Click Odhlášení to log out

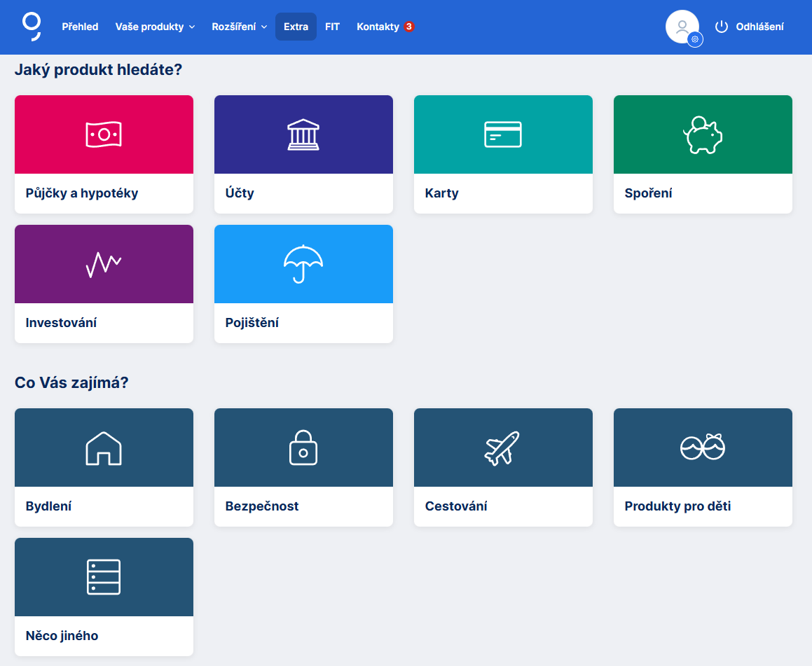(759, 27)
